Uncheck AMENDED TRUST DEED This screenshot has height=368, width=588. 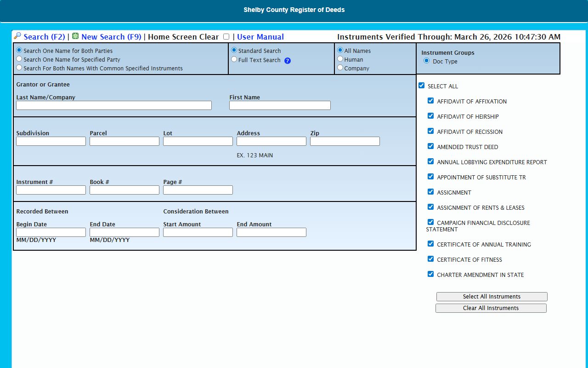(431, 146)
